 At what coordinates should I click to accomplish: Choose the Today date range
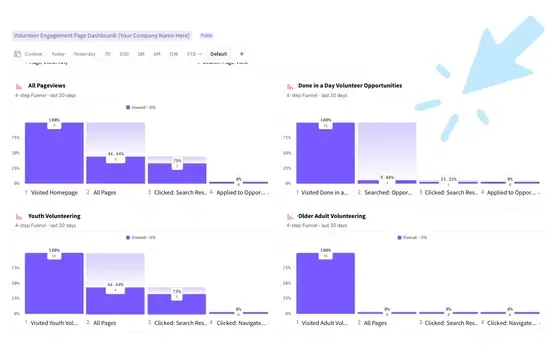pyautogui.click(x=58, y=54)
